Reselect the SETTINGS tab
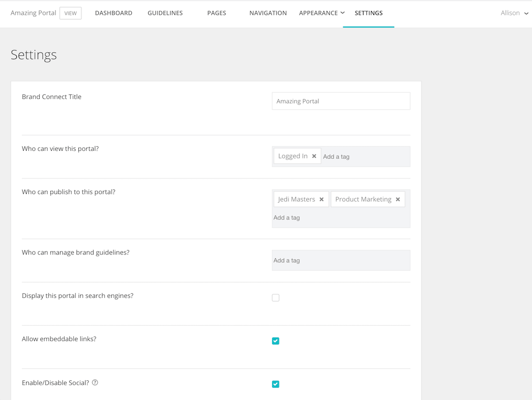532x400 pixels. click(x=368, y=13)
